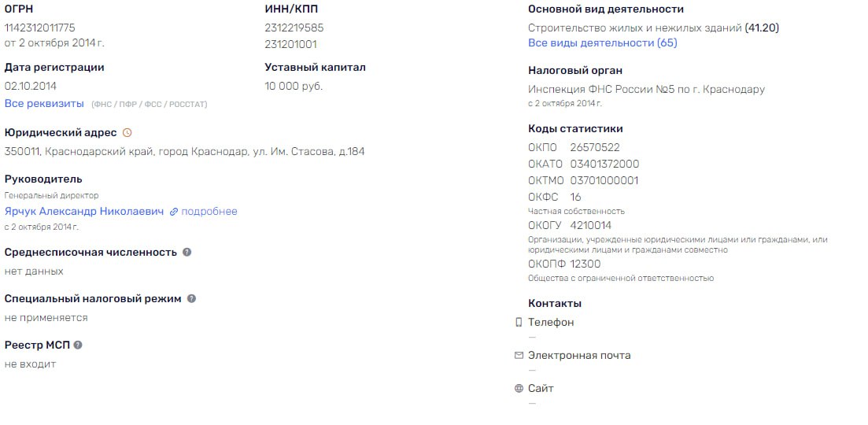
Task: Click the help icon next to Реестр МСП
Action: 77,346
